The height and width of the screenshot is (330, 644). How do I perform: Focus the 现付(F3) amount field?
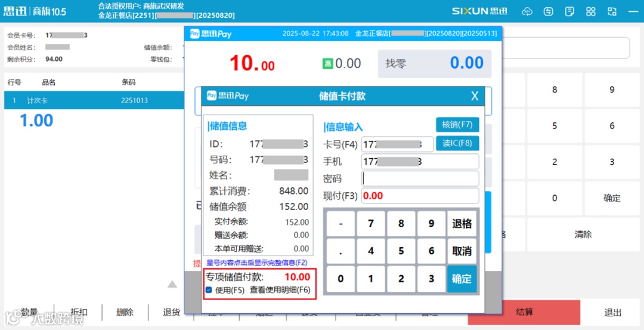(x=420, y=196)
